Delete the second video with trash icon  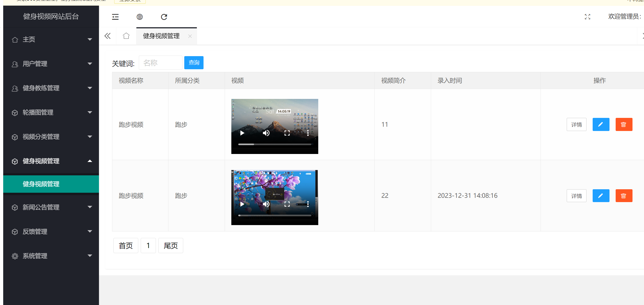pyautogui.click(x=624, y=196)
